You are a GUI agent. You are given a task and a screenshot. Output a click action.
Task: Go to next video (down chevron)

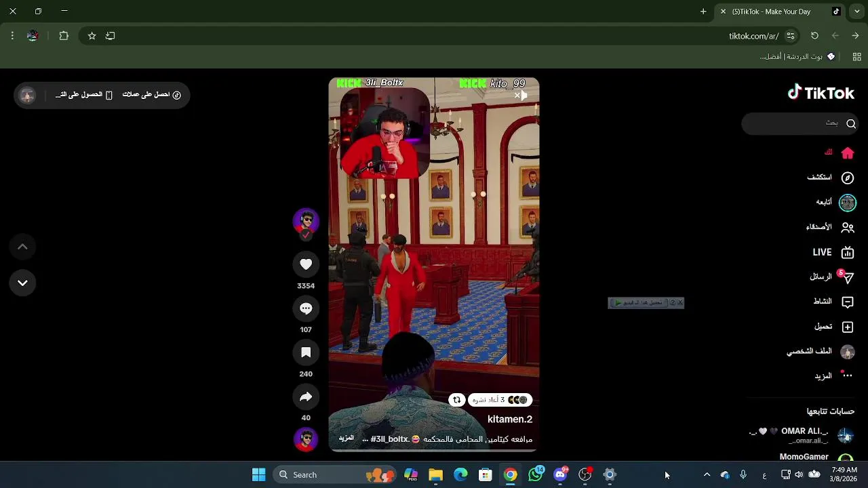[22, 283]
